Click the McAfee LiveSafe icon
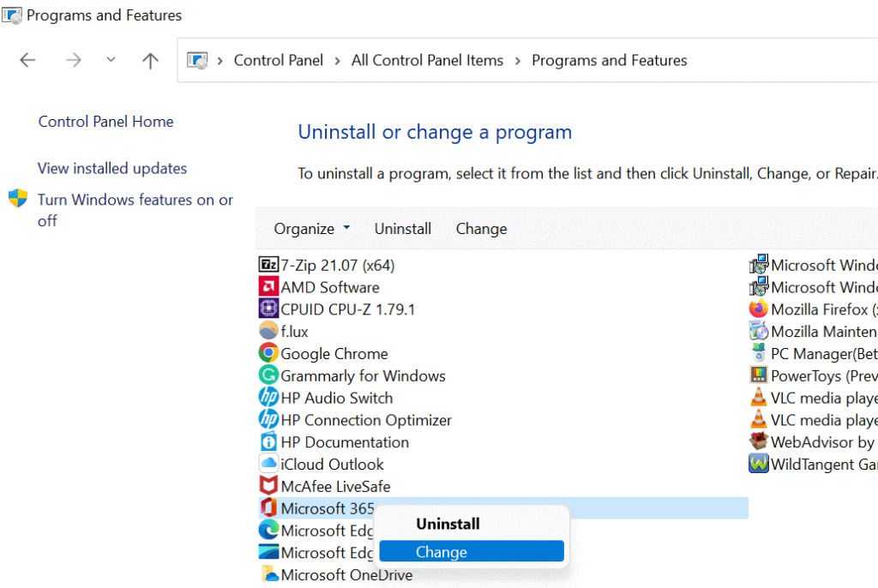The width and height of the screenshot is (878, 588). click(268, 485)
